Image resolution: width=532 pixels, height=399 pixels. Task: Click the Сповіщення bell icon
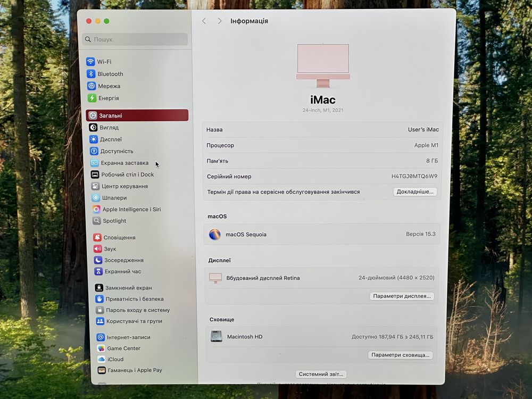pos(97,237)
